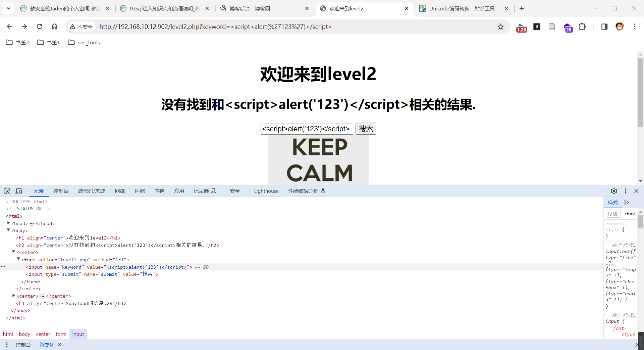
Task: Collapse the body element node
Action: (8, 230)
